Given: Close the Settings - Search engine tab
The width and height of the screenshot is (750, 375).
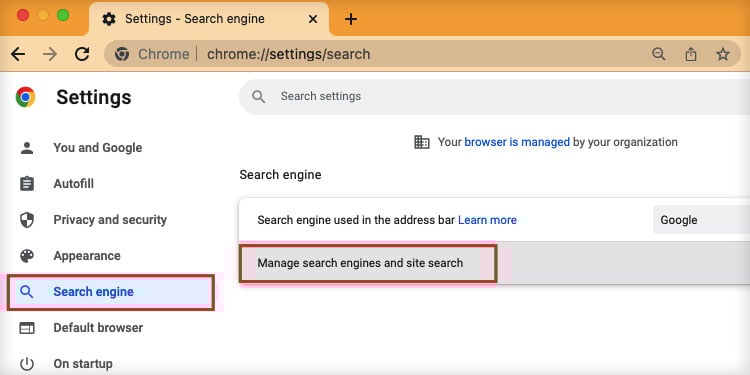Looking at the screenshot, I should click(313, 19).
